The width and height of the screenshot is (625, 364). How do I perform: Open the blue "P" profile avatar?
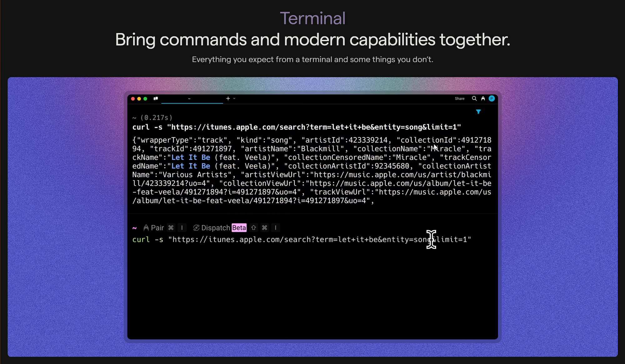pos(492,99)
